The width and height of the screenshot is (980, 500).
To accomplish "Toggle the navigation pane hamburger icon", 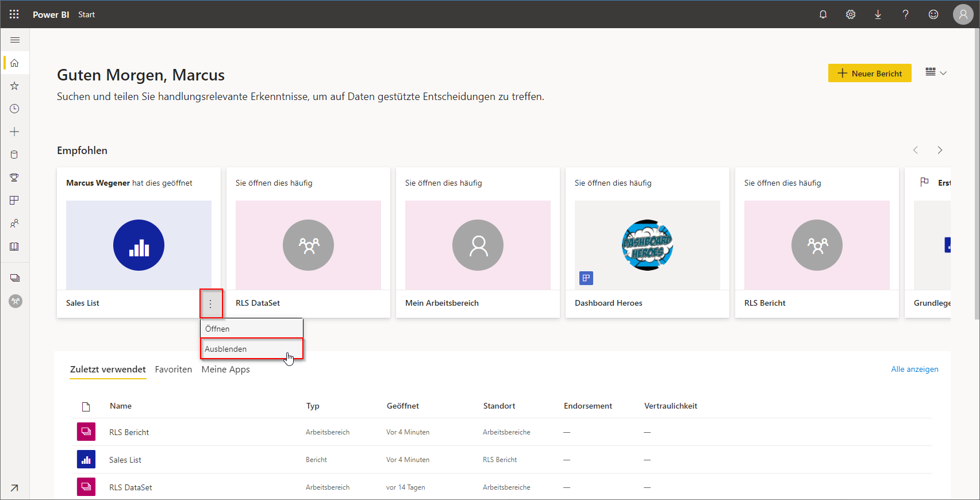I will tap(15, 40).
